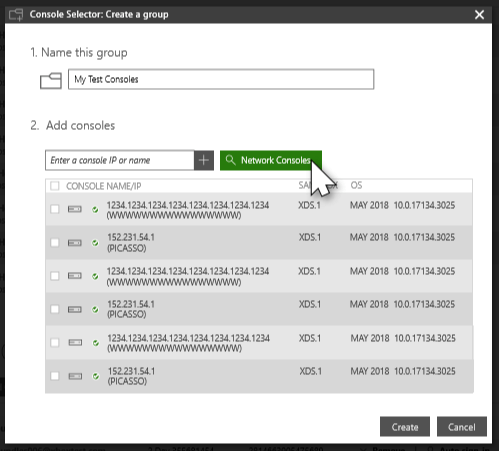Click green status check in first PICASSO row
This screenshot has width=499, height=451.
[x=95, y=243]
